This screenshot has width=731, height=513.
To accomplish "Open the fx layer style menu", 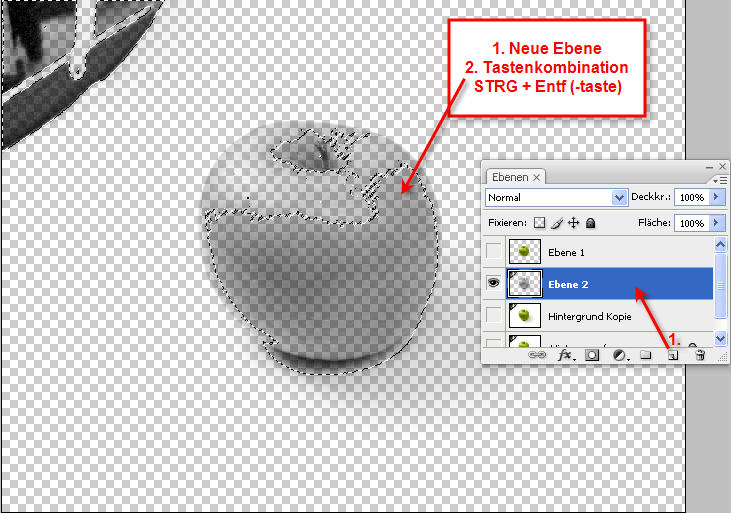I will 565,355.
